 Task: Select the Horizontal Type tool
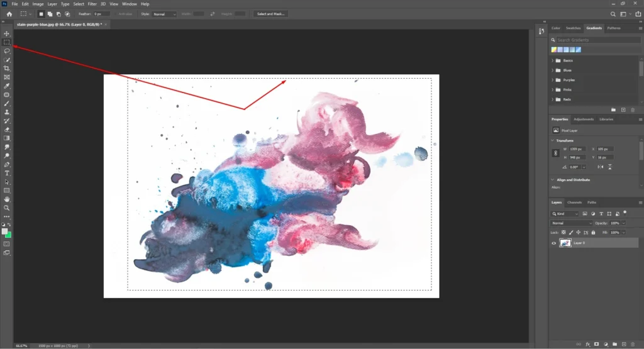coord(6,174)
